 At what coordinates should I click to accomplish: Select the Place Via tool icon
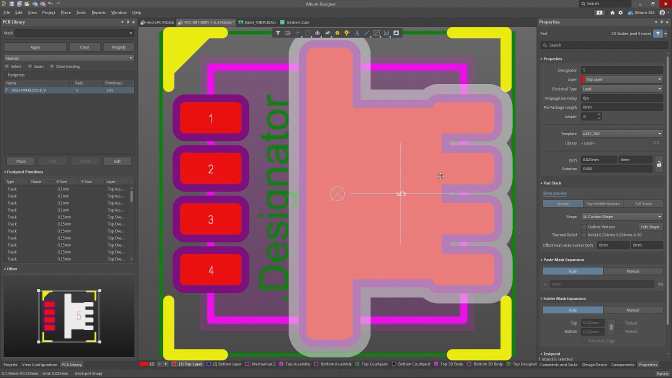coord(347,33)
